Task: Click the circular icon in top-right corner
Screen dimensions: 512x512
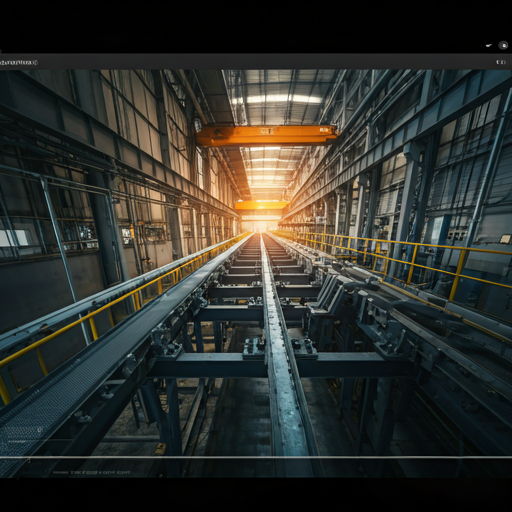Action: [503, 45]
